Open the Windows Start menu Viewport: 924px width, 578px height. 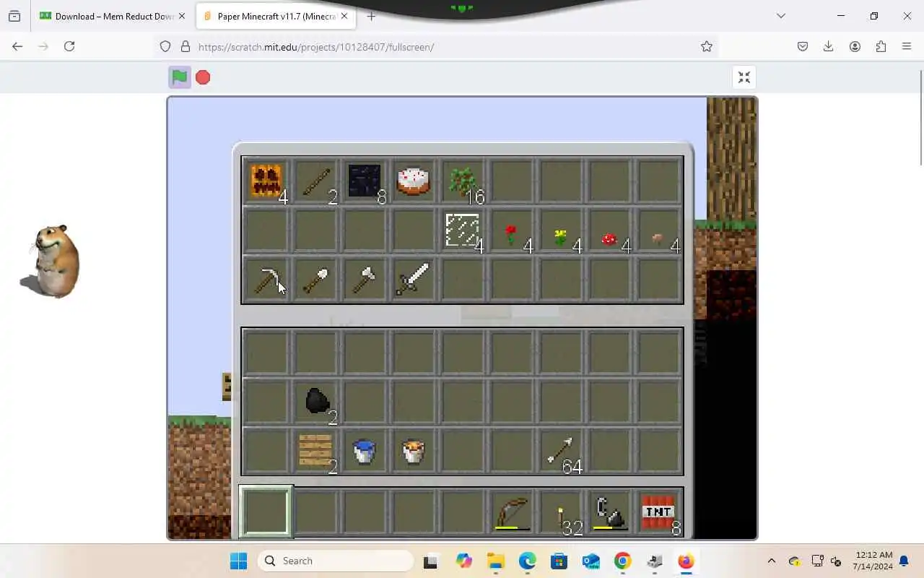click(x=238, y=561)
